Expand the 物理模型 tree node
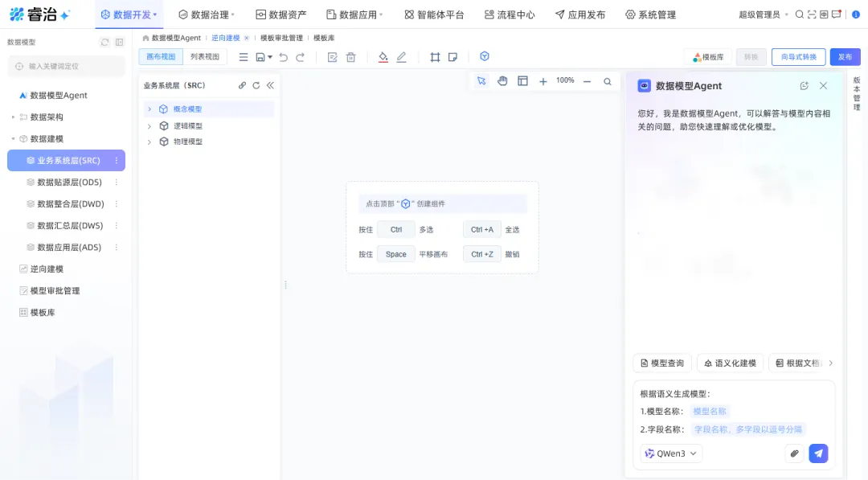868x480 pixels. click(149, 142)
